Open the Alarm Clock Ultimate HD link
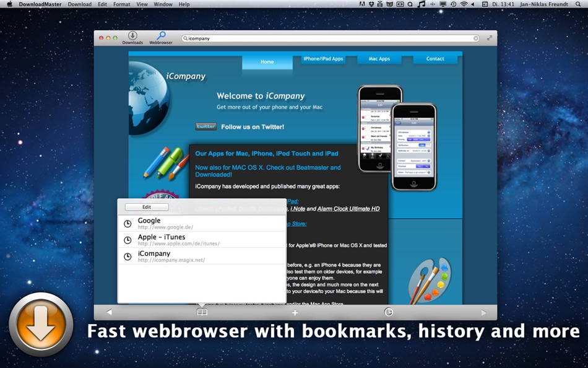This screenshot has height=368, width=588. coord(348,209)
